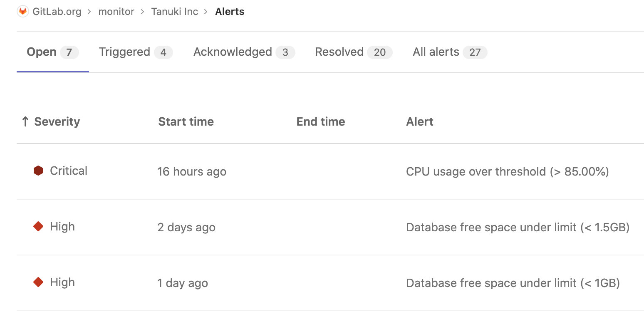
Task: Click the End time column header
Action: 320,121
